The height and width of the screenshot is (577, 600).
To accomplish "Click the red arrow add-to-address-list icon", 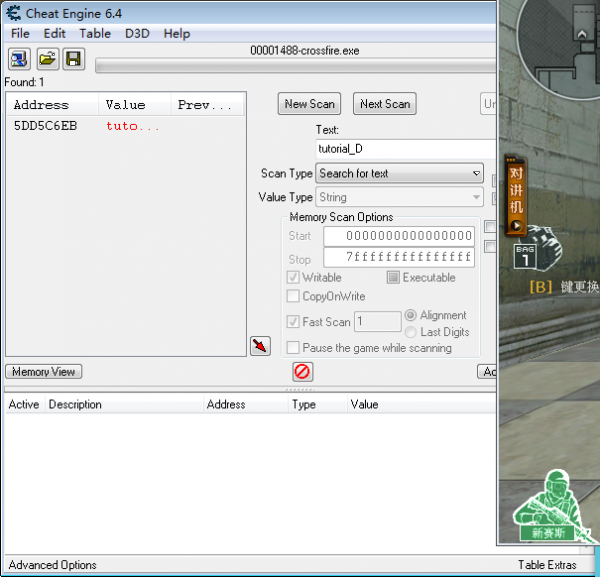I will [x=260, y=346].
